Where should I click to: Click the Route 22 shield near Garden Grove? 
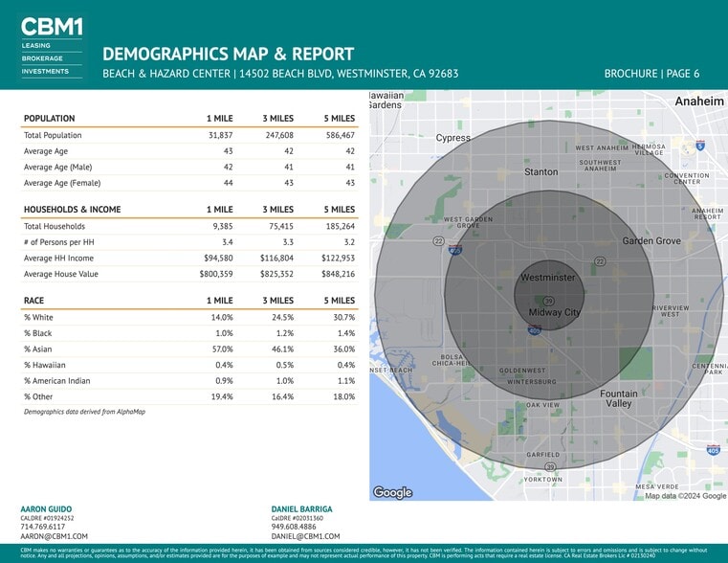[600, 260]
